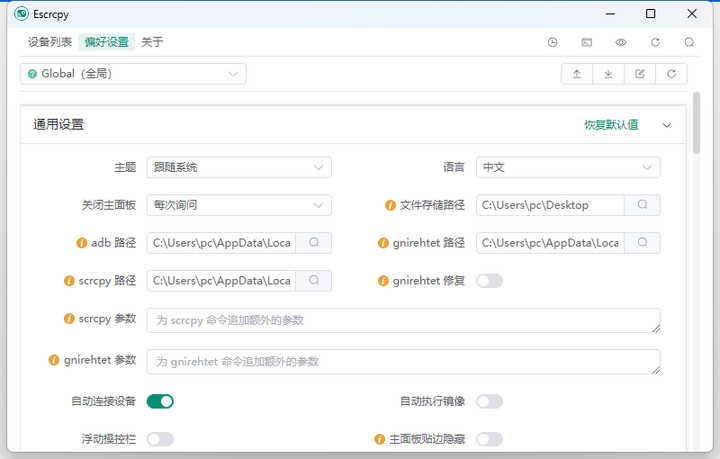Click the scrcpy 路径 input field

221,280
